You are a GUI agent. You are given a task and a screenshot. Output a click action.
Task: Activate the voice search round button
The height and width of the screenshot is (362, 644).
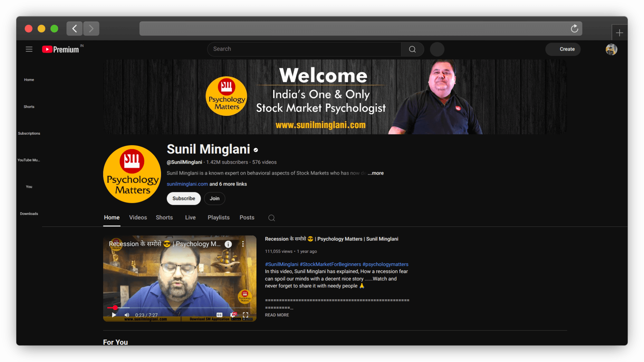coord(437,49)
